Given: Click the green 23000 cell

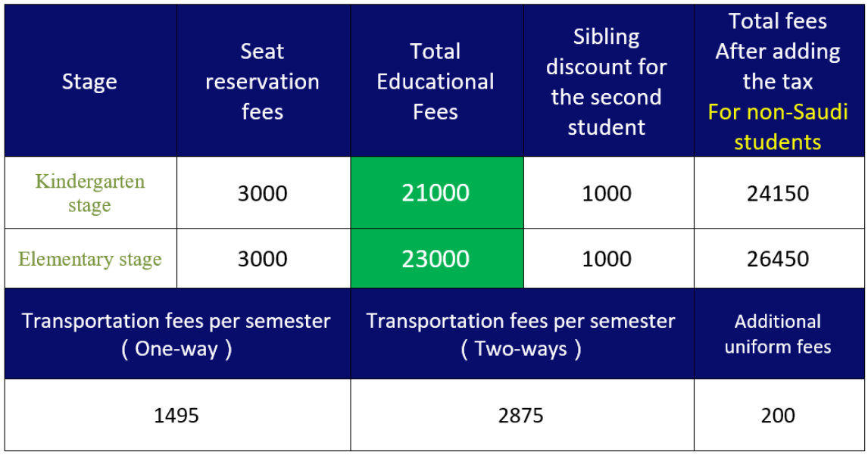Looking at the screenshot, I should tap(437, 258).
